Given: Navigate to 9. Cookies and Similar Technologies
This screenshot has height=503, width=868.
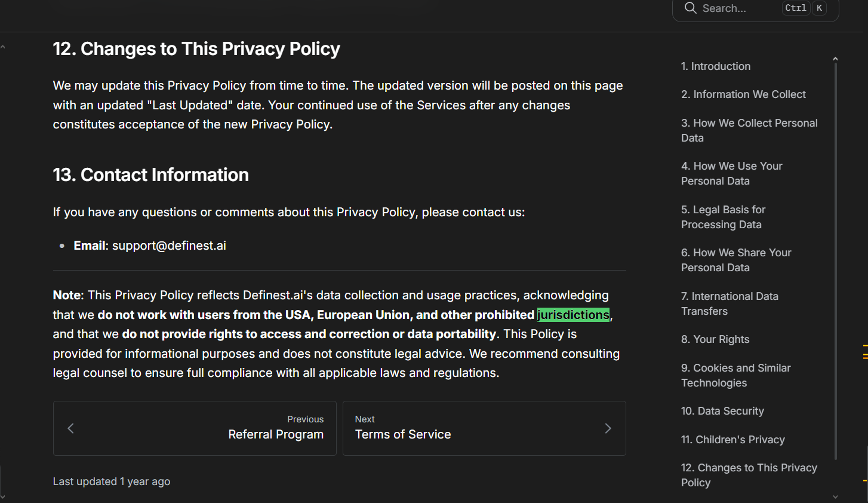Looking at the screenshot, I should coord(735,375).
